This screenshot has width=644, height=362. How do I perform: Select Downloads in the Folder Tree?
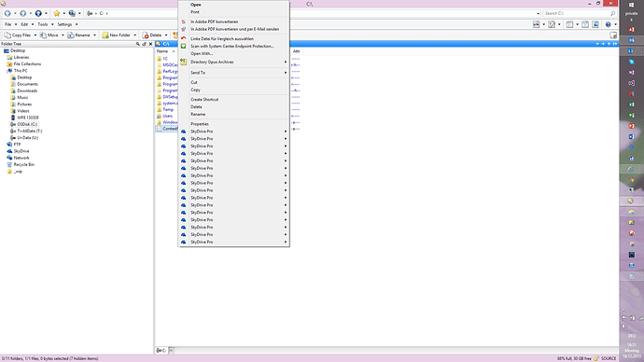[x=27, y=90]
